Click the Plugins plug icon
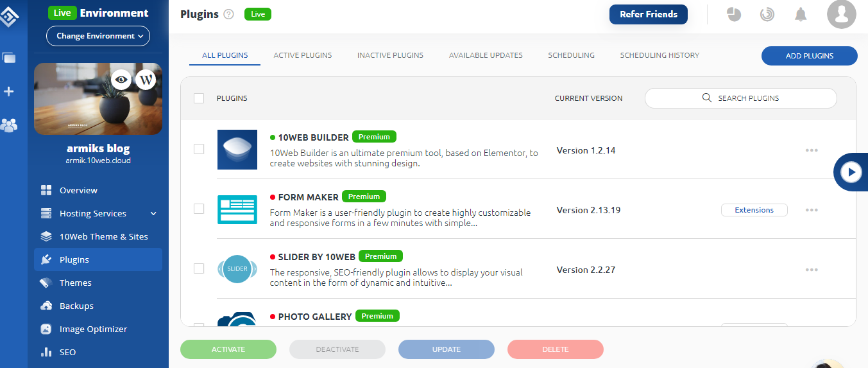Viewport: 868px width, 368px height. (x=46, y=259)
